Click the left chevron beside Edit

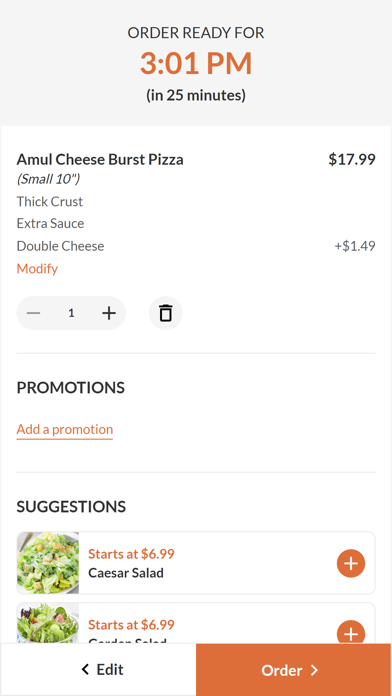pyautogui.click(x=86, y=669)
